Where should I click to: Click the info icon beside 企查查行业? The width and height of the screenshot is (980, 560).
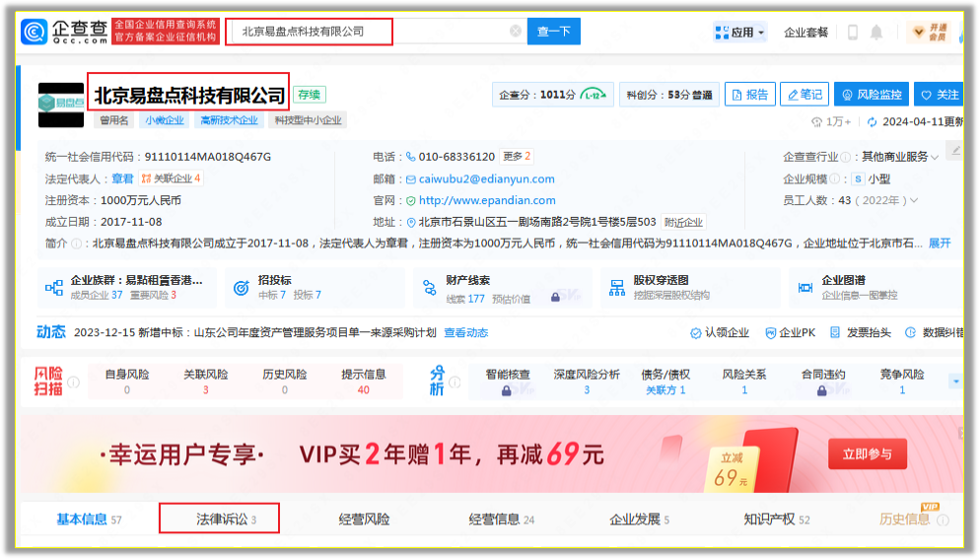[x=845, y=157]
